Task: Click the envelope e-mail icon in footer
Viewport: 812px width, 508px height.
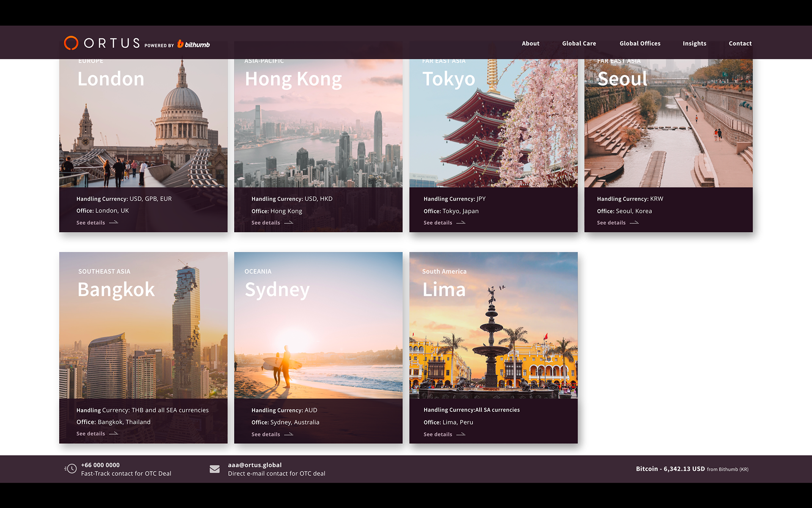Action: pyautogui.click(x=214, y=469)
